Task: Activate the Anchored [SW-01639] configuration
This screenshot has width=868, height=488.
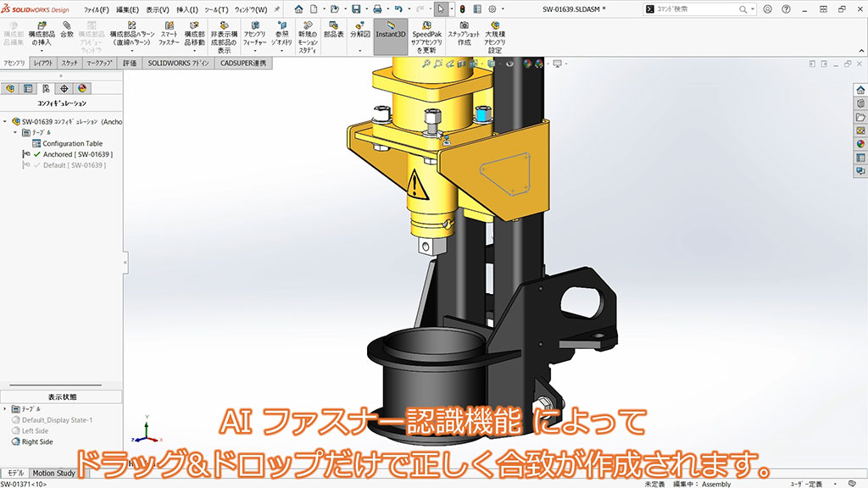Action: [x=77, y=154]
